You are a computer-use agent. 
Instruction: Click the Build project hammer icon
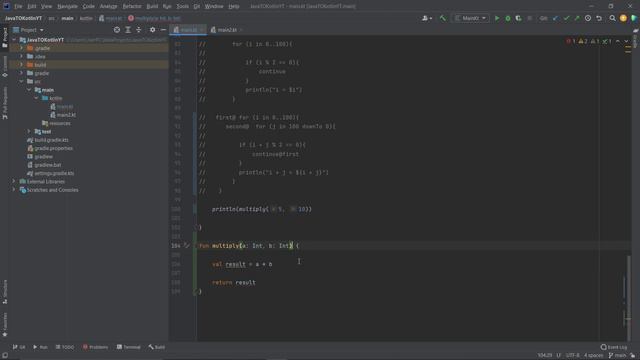443,18
